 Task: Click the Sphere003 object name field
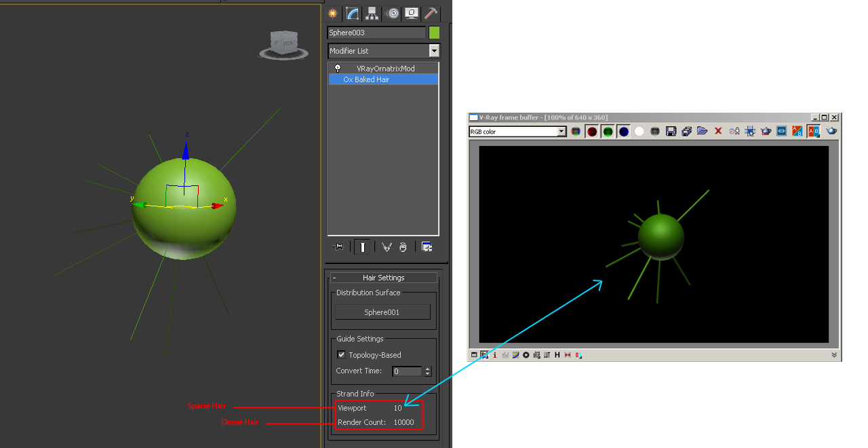[x=376, y=33]
